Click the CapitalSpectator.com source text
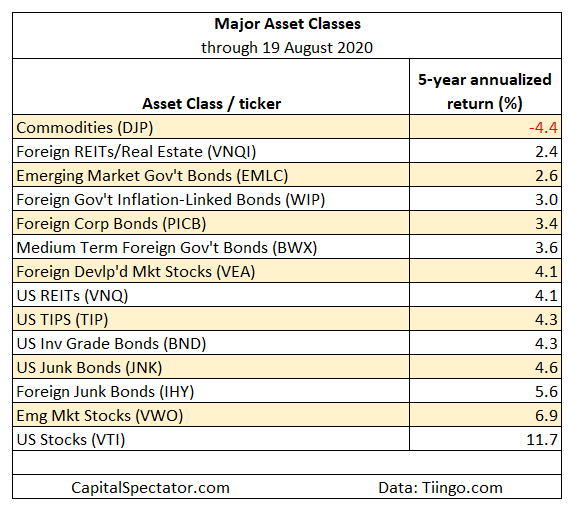This screenshot has width=574, height=509. (x=150, y=487)
